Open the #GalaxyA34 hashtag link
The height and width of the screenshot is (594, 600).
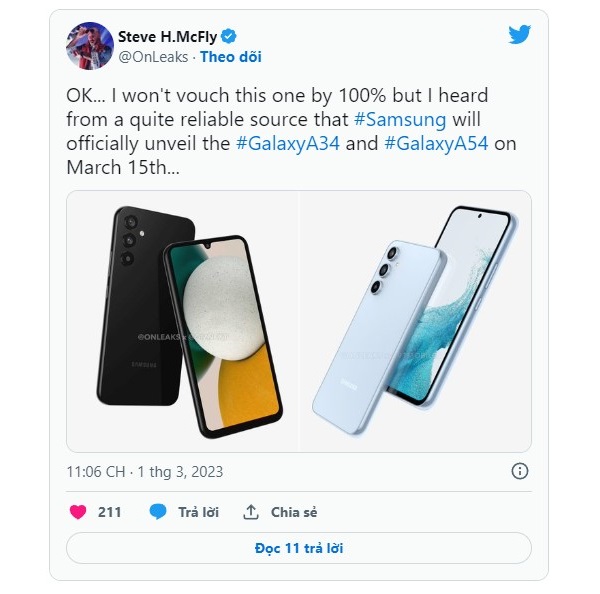288,144
